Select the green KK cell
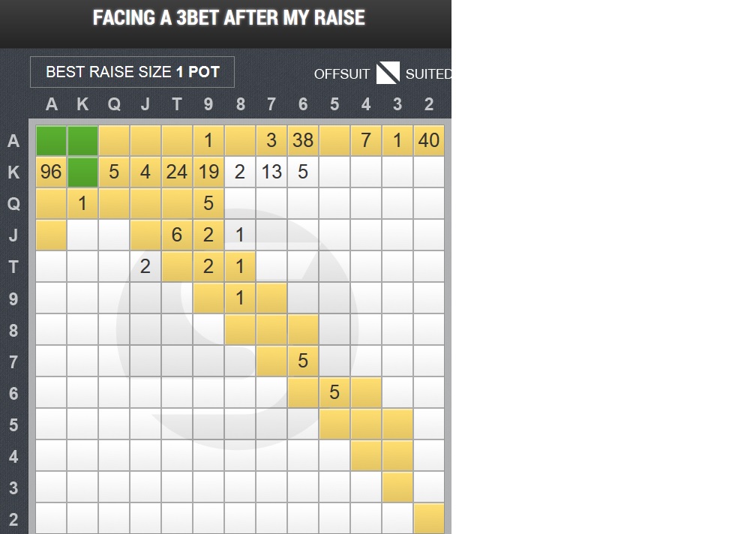This screenshot has height=534, width=756. click(82, 172)
